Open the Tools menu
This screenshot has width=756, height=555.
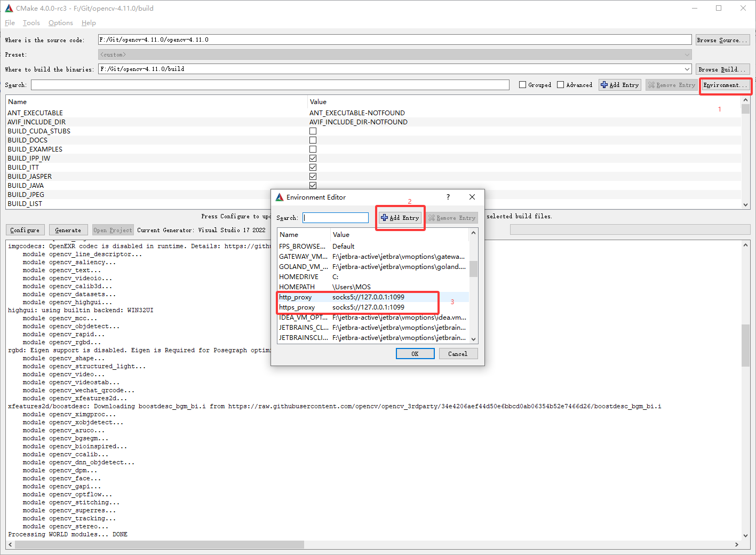coord(31,23)
